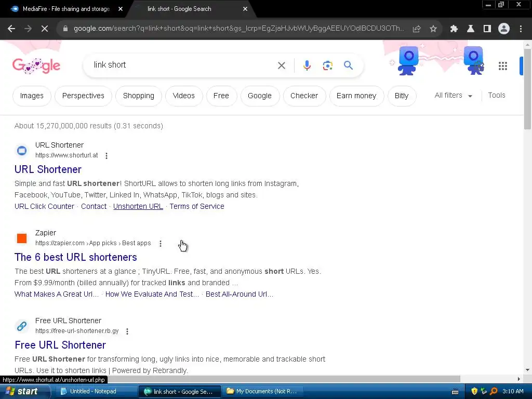Expand the All filters dropdown
The width and height of the screenshot is (532, 399).
453,96
